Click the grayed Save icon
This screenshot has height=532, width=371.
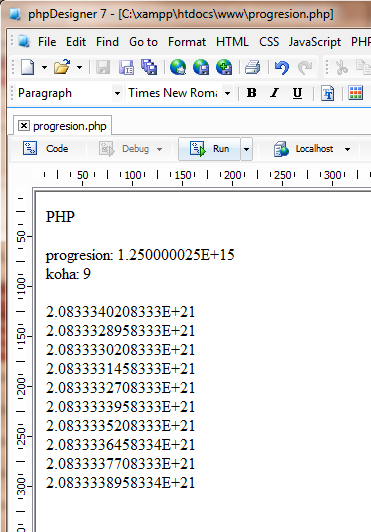(103, 67)
